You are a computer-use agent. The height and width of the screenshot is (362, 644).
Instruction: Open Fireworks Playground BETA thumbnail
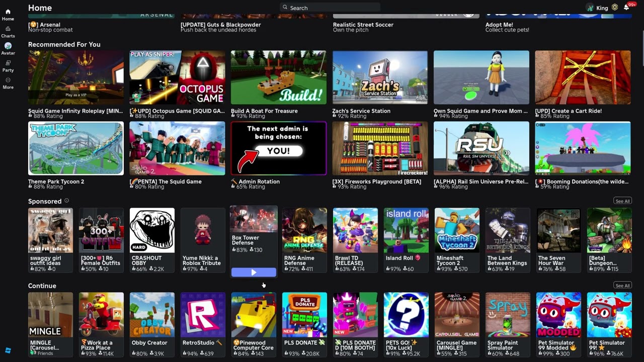[380, 148]
